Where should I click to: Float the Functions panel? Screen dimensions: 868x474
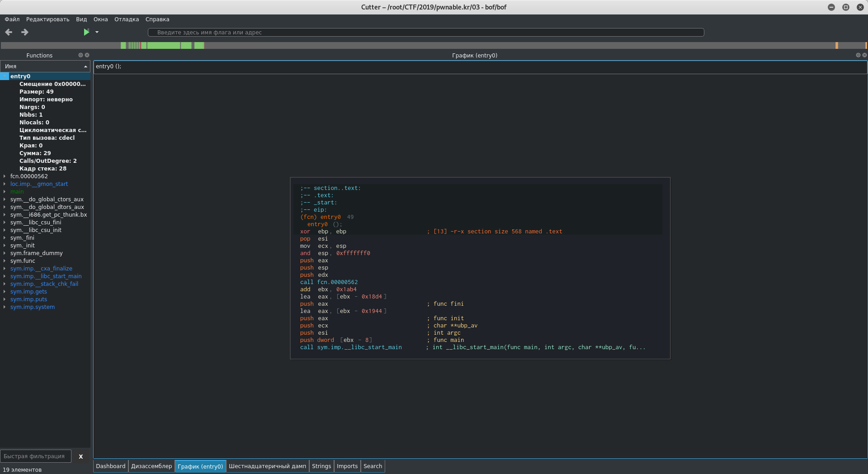click(80, 55)
